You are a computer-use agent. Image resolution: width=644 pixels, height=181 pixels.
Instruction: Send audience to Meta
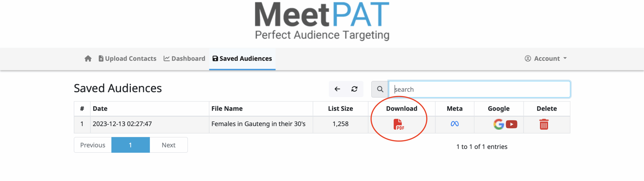tap(454, 124)
